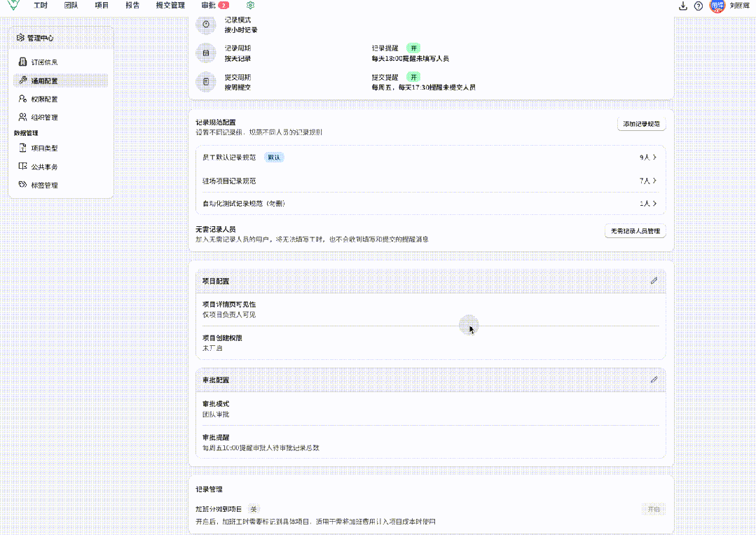
Task: Click the 审批提醒 setting label
Action: (x=216, y=437)
